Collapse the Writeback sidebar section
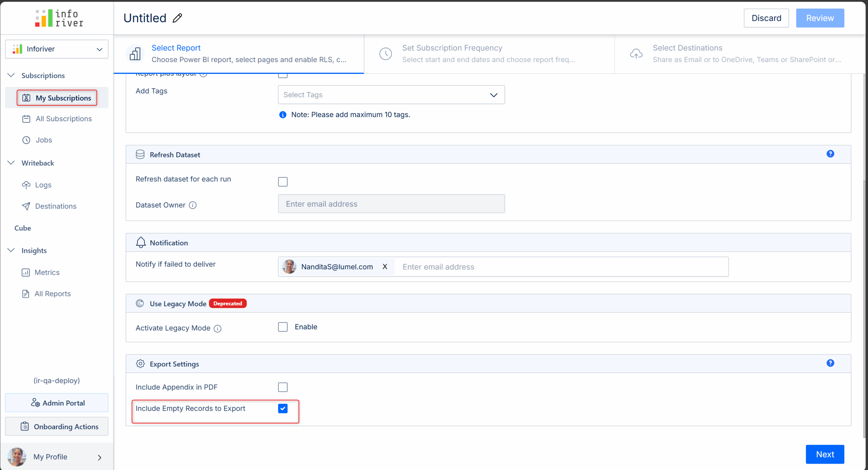The width and height of the screenshot is (868, 470). [x=11, y=163]
